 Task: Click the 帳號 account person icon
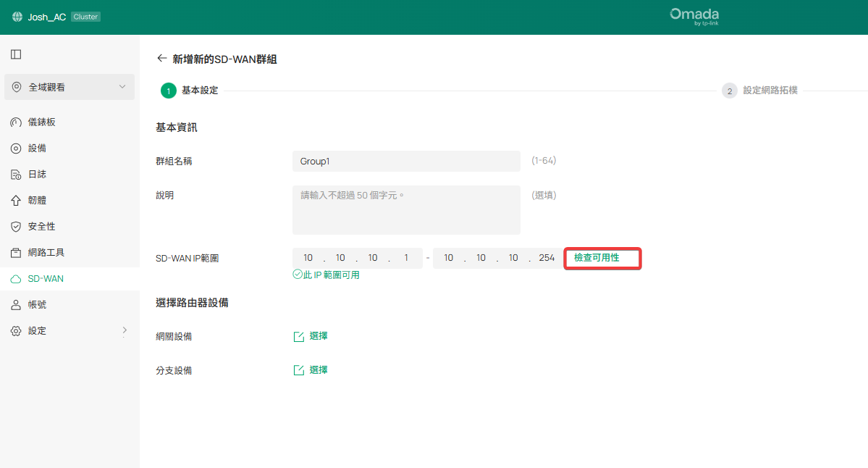tap(16, 305)
